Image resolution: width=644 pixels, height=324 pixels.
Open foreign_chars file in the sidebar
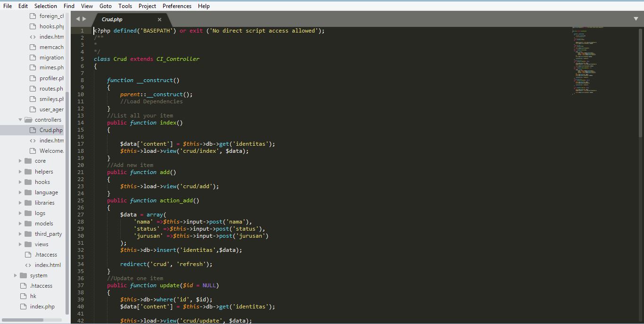point(51,16)
